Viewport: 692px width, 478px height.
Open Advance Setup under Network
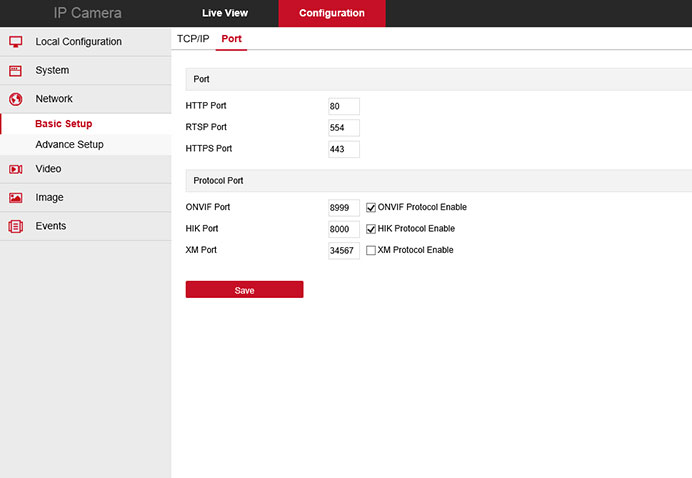[86, 145]
